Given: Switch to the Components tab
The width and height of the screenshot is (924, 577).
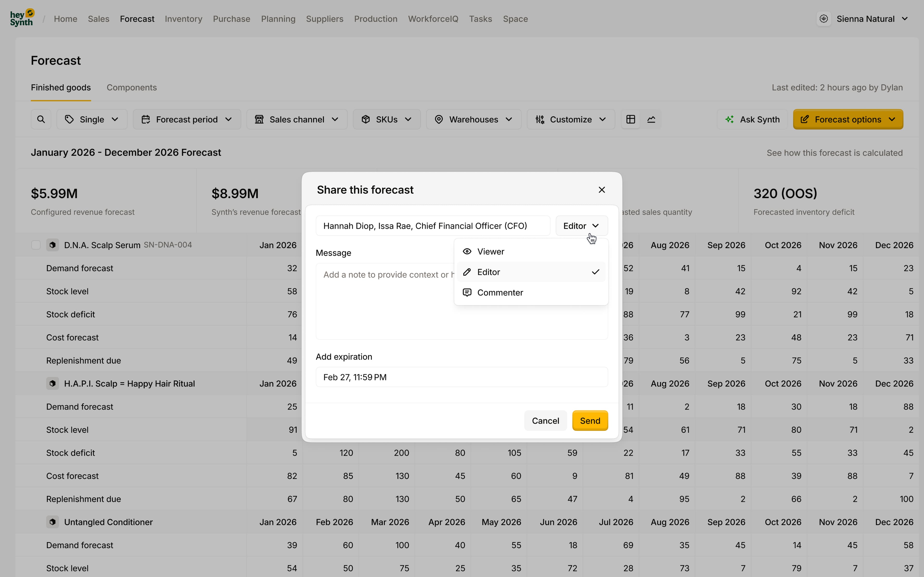Looking at the screenshot, I should (132, 87).
